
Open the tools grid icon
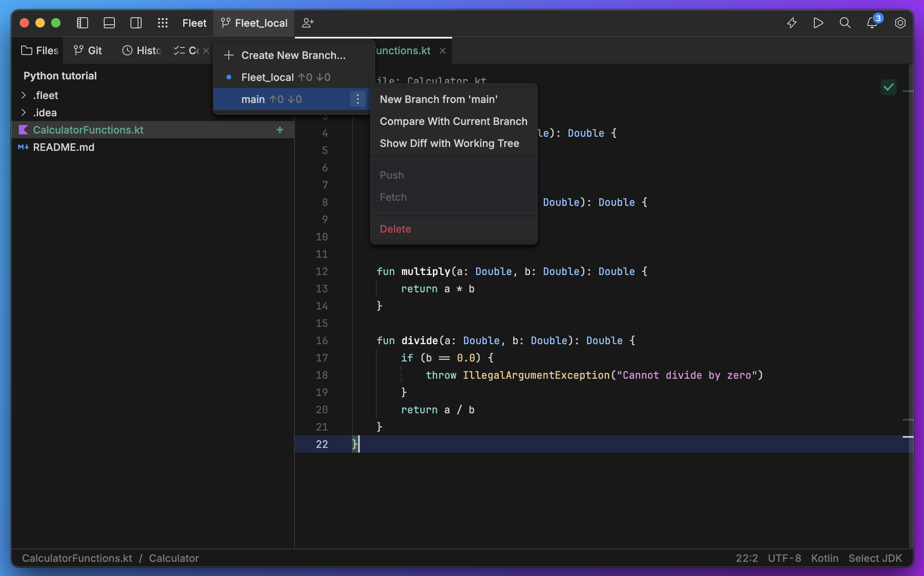162,23
